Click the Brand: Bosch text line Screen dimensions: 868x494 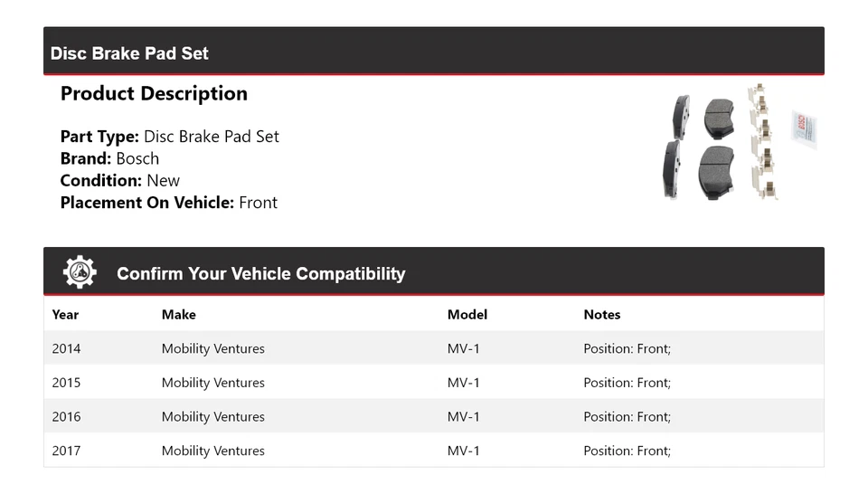(109, 158)
